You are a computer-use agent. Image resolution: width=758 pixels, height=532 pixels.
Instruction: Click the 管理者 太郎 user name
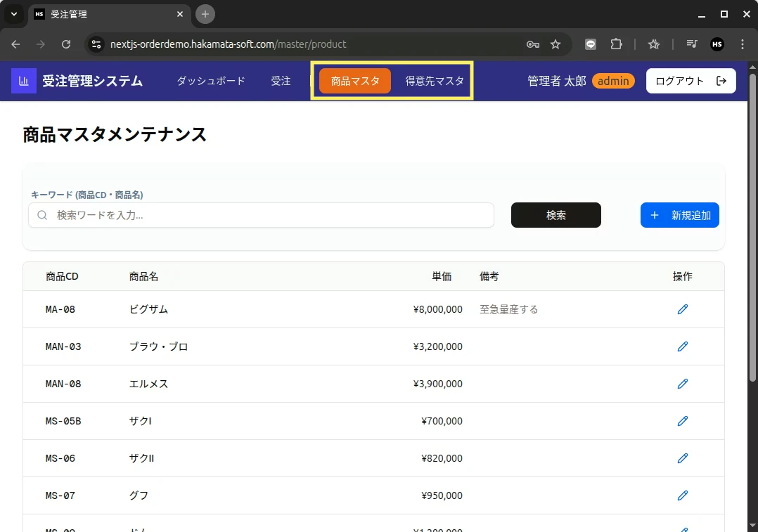tap(556, 81)
